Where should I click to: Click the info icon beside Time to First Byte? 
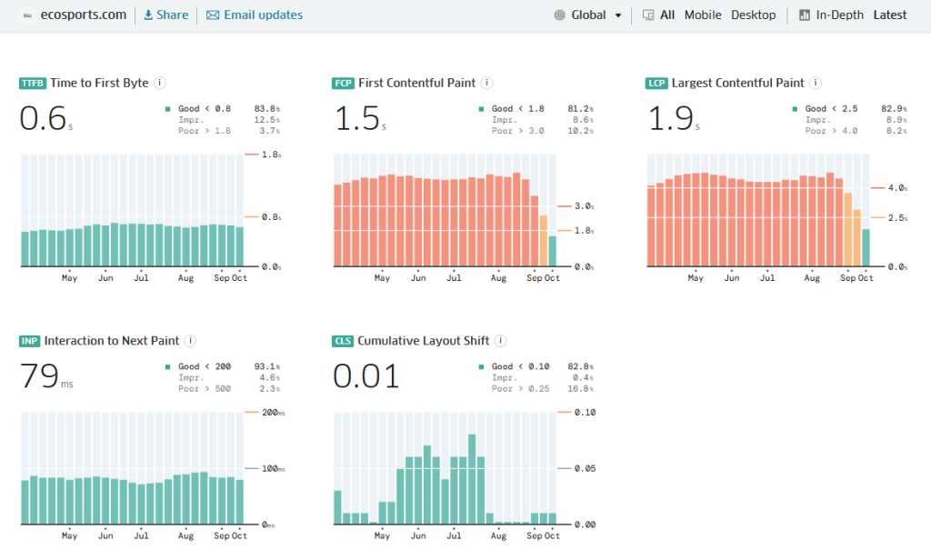pos(160,83)
